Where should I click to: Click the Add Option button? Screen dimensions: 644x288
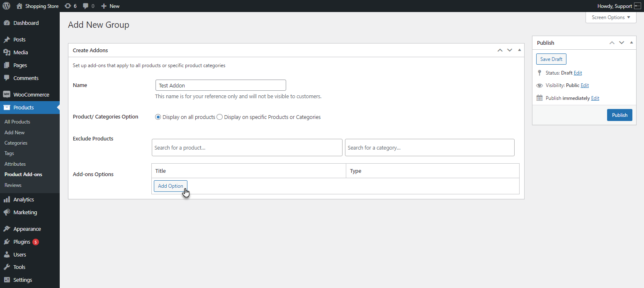(x=170, y=186)
